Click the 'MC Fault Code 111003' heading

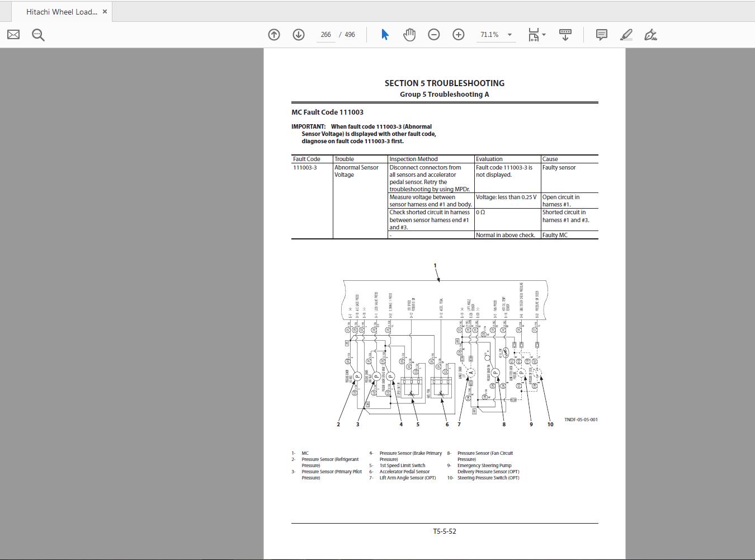(327, 112)
